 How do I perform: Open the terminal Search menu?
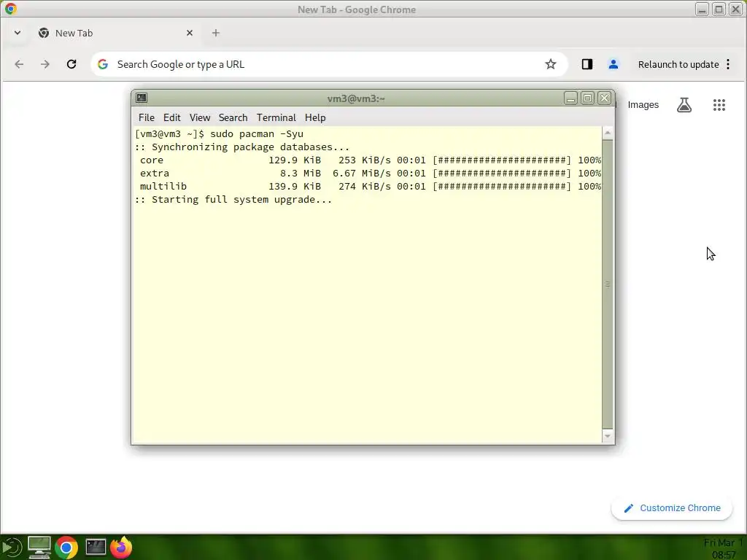click(x=233, y=117)
